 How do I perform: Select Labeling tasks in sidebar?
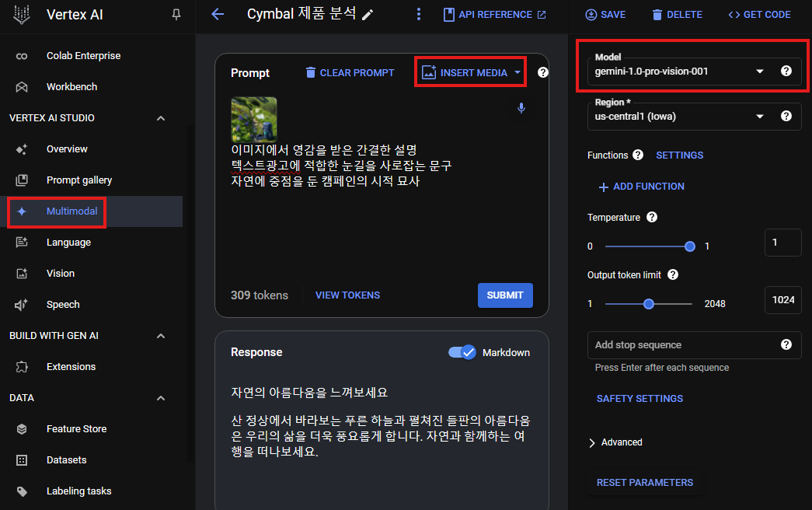click(x=78, y=491)
